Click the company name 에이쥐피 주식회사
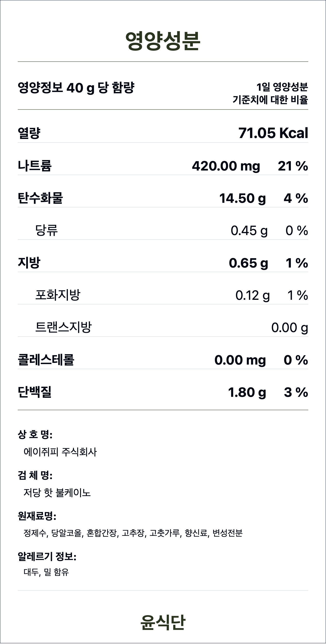The height and width of the screenshot is (644, 326). click(60, 452)
